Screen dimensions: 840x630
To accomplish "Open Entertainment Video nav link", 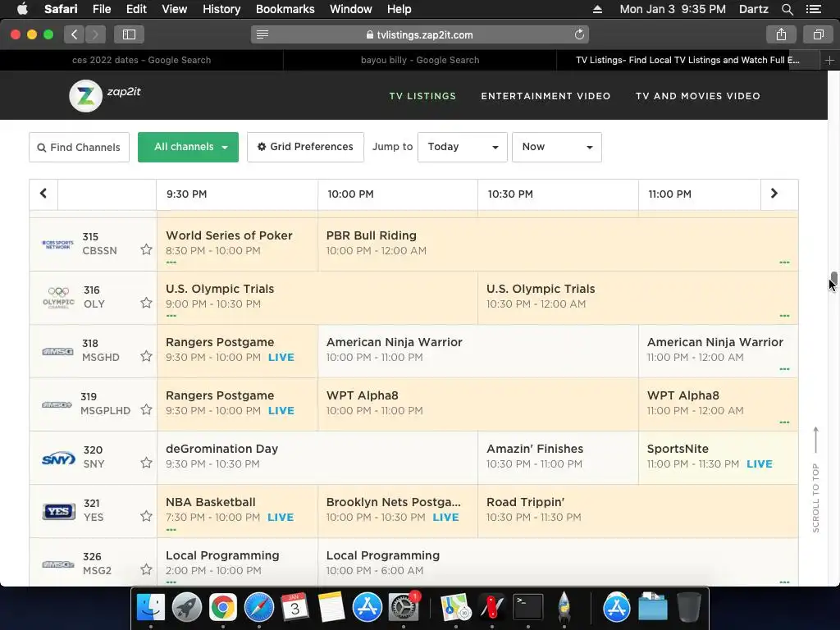I will click(x=546, y=97).
